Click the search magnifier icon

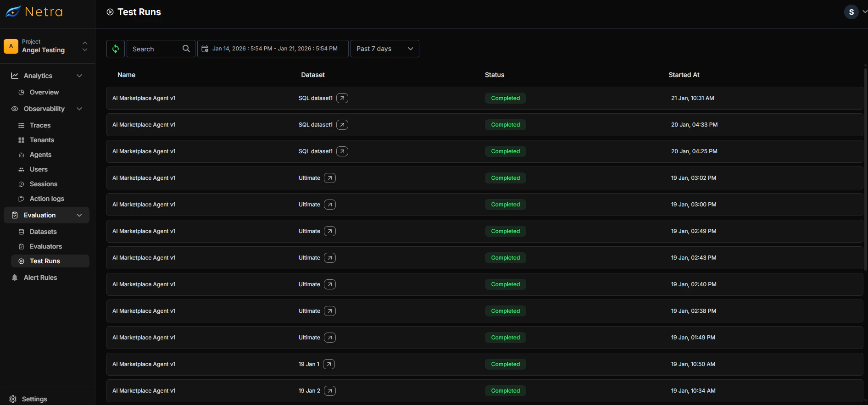coord(186,49)
